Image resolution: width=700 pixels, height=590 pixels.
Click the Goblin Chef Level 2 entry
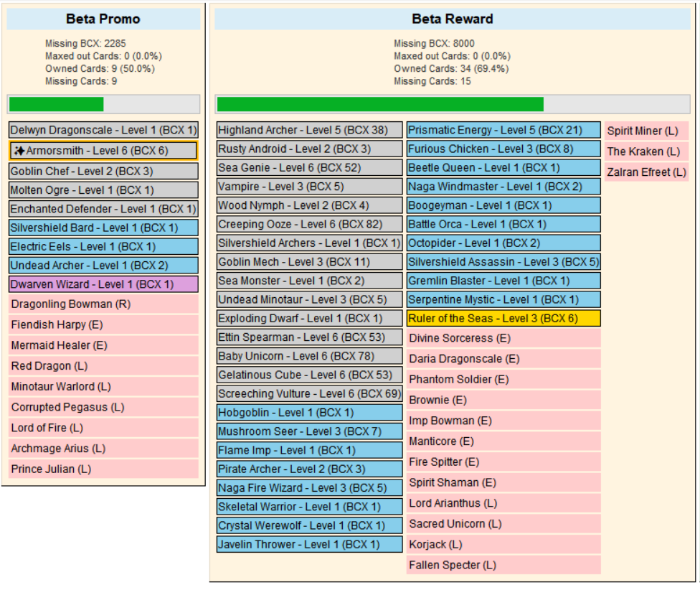click(x=103, y=172)
